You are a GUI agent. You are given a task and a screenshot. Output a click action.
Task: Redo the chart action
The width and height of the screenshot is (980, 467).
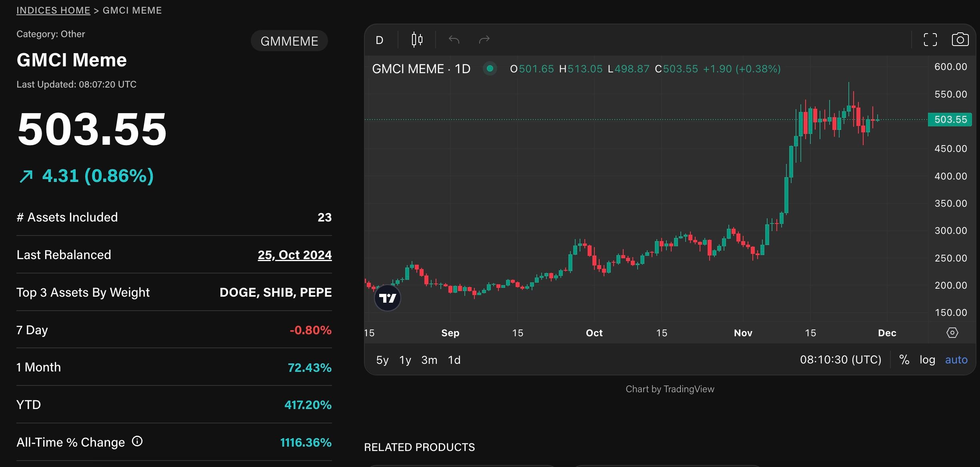pyautogui.click(x=484, y=39)
